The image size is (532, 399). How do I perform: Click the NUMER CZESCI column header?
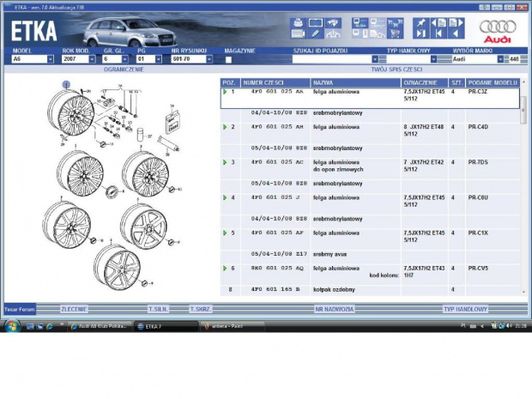[x=275, y=82]
